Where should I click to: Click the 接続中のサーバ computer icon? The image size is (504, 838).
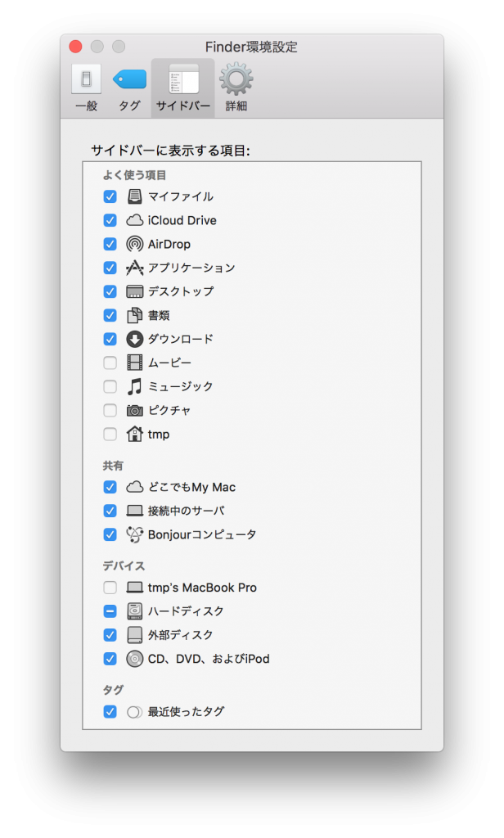click(x=135, y=511)
